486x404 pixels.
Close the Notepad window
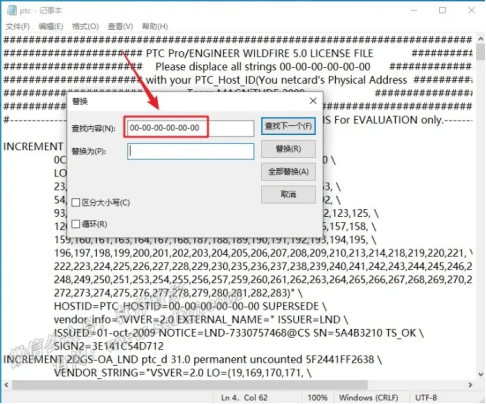click(472, 10)
